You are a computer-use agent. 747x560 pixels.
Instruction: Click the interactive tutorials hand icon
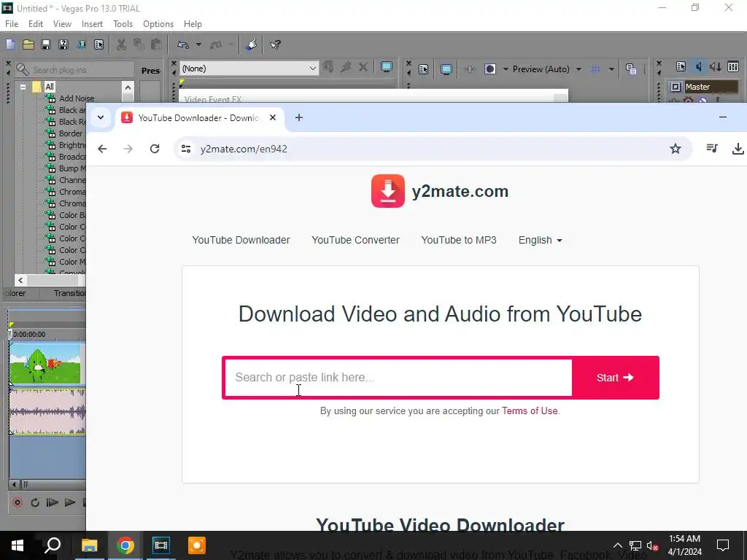[251, 44]
